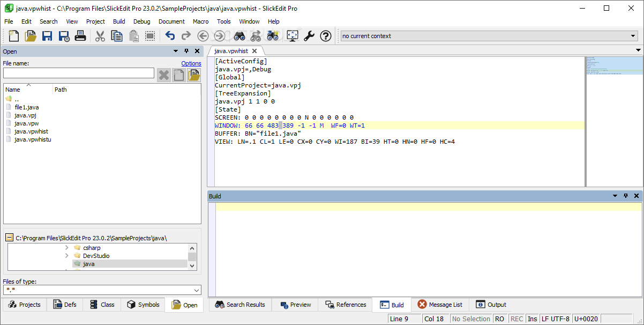Print the current document
Screen dimensions: 644x325
click(x=80, y=36)
